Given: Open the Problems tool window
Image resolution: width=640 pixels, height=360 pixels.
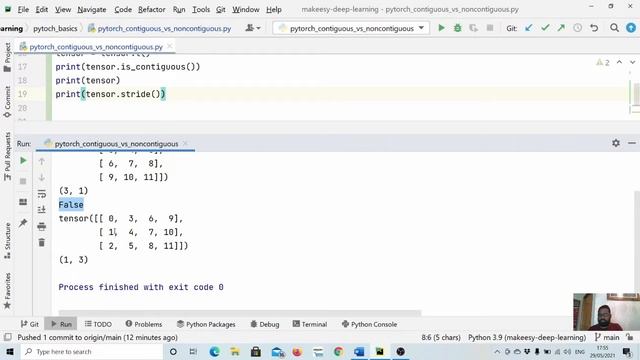Looking at the screenshot, I should 144,324.
